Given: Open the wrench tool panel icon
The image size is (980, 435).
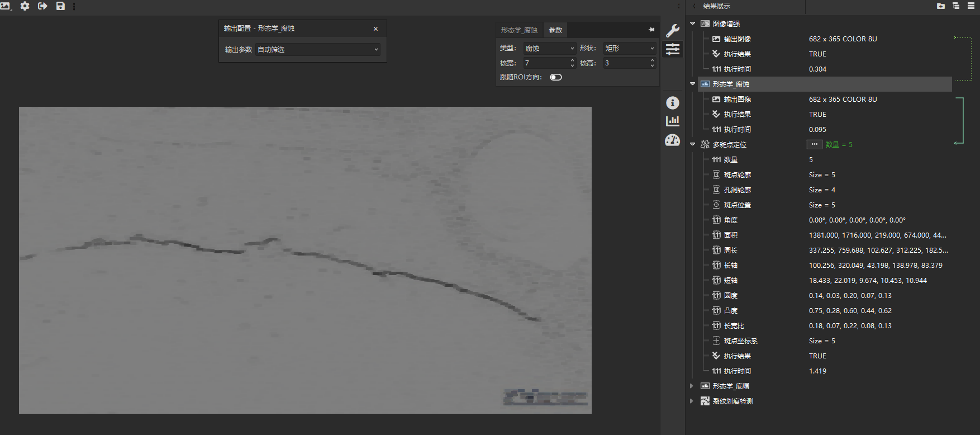Looking at the screenshot, I should click(673, 31).
